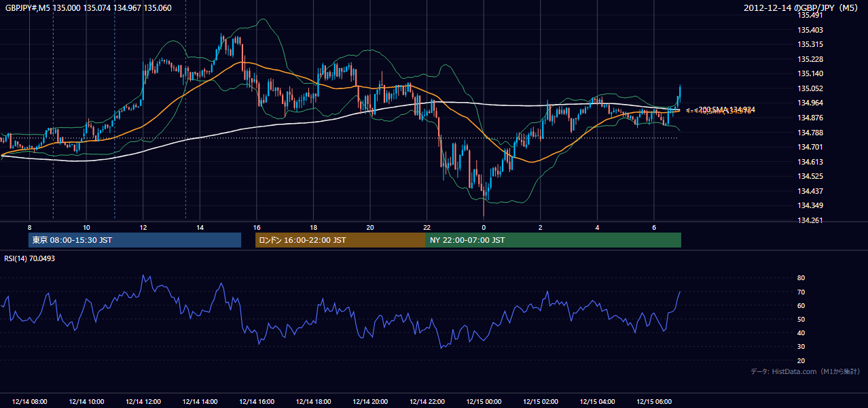Click the 12/15 04:00 time label

click(597, 401)
